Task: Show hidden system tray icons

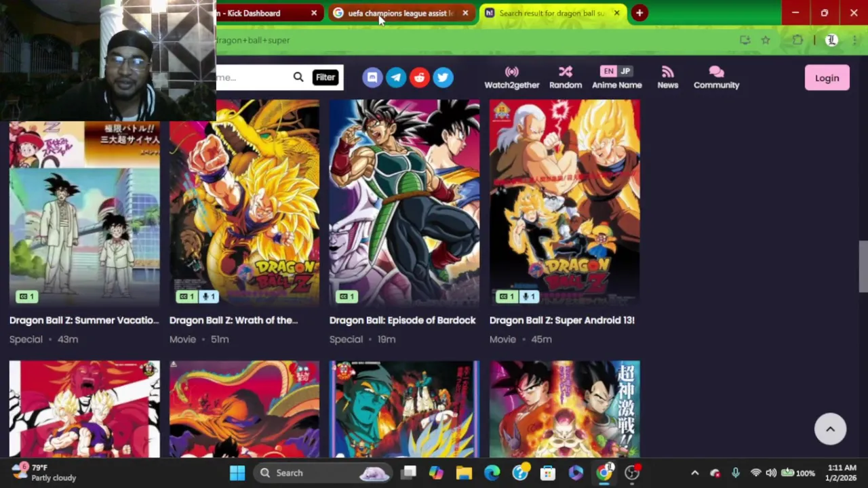Action: tap(694, 472)
